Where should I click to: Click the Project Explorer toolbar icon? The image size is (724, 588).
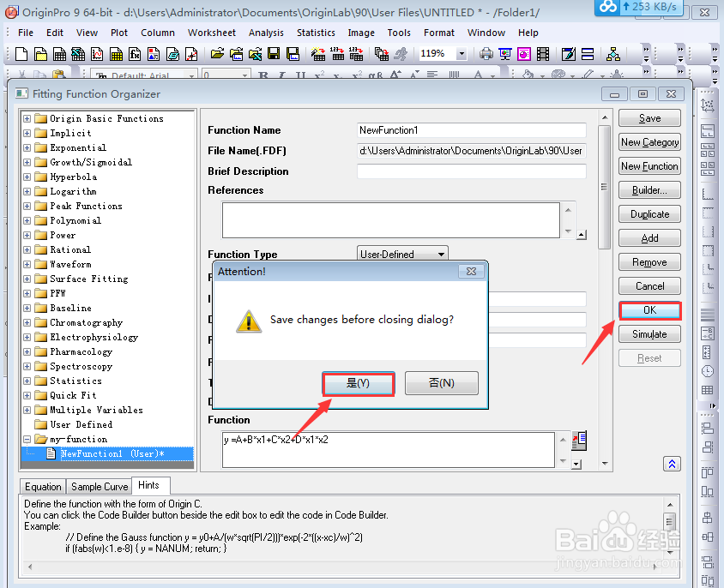pyautogui.click(x=613, y=54)
